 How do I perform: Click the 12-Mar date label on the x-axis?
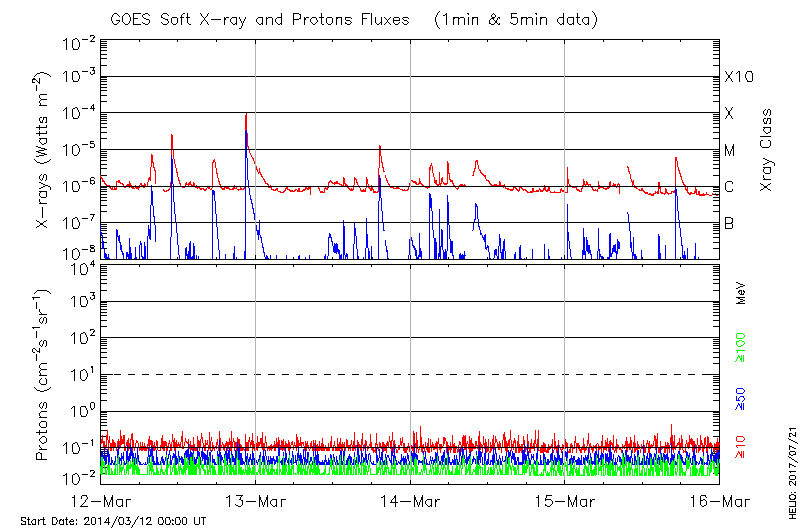click(x=102, y=500)
